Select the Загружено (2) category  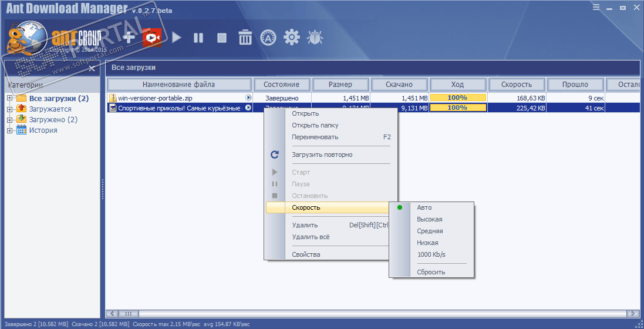(x=53, y=120)
